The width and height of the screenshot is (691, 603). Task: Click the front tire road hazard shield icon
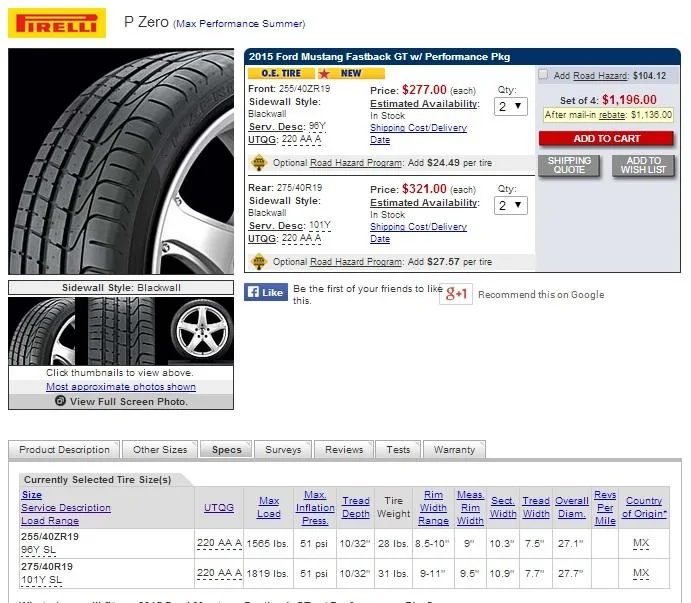coord(259,163)
